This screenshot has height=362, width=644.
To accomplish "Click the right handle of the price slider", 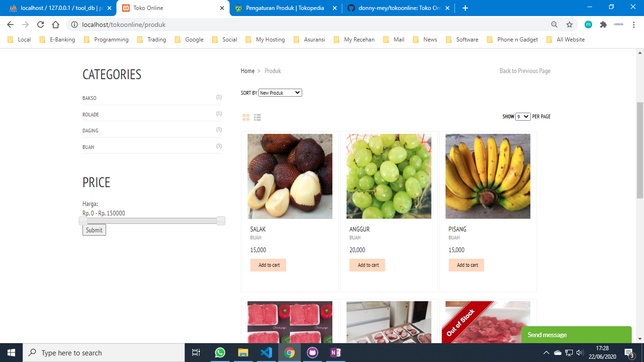I will click(221, 221).
